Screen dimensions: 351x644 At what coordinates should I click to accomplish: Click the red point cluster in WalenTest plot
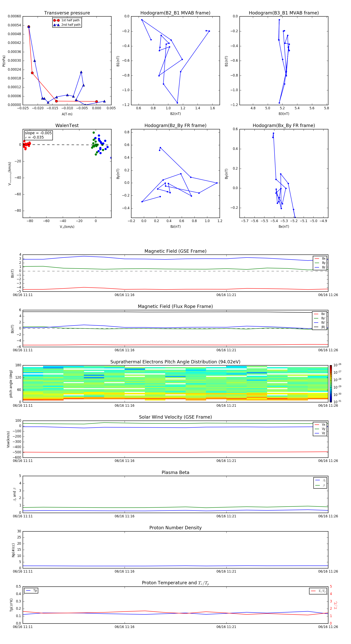pyautogui.click(x=26, y=145)
